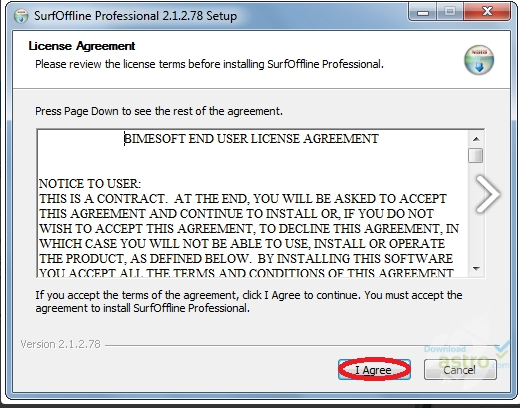Click the Cancel button
This screenshot has width=520, height=408.
tap(460, 369)
